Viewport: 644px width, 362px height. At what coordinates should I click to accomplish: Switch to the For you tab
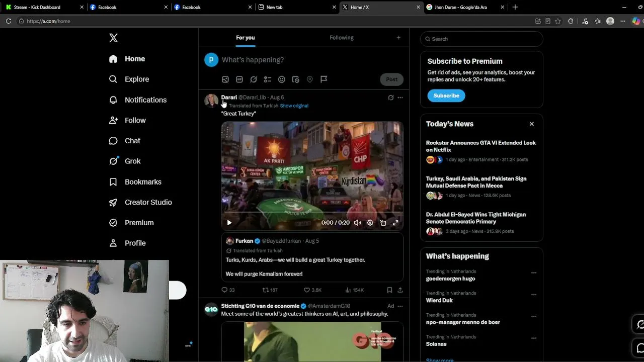(246, 38)
